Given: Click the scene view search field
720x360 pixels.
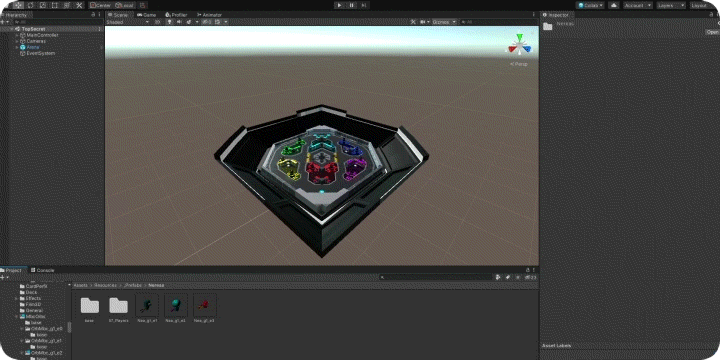Looking at the screenshot, I should tap(498, 22).
